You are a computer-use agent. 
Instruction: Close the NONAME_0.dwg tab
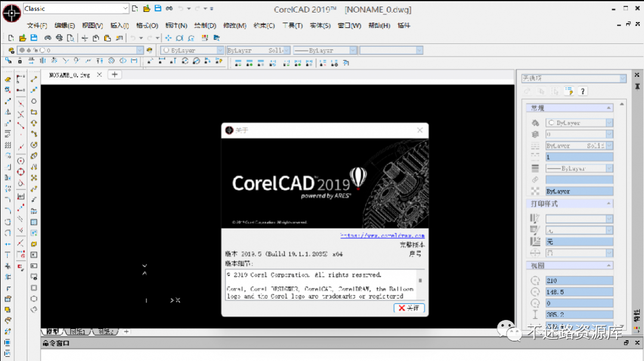point(100,74)
